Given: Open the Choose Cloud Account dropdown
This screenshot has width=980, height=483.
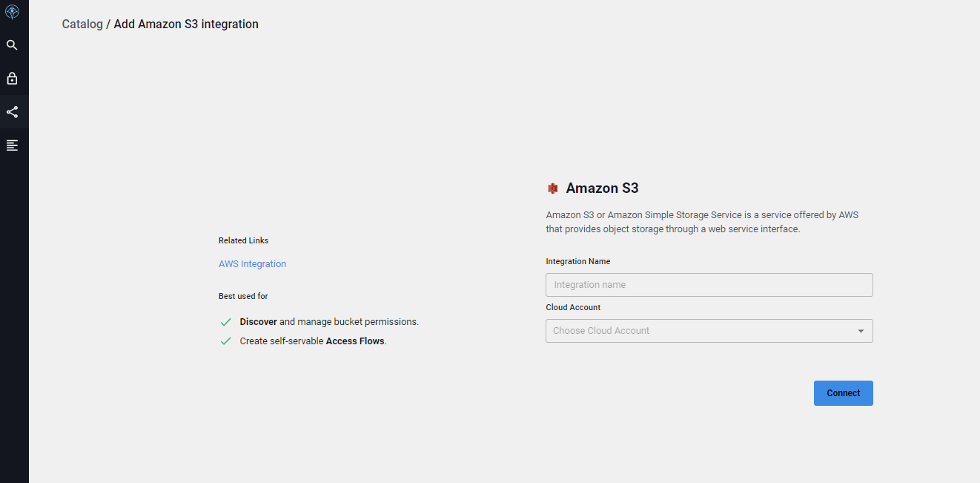Looking at the screenshot, I should point(709,331).
